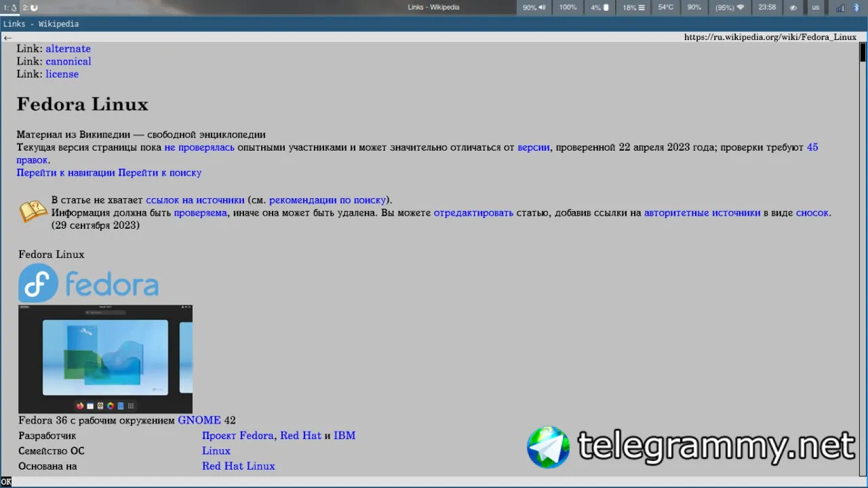Open the 'отредактировать' link
The width and height of the screenshot is (868, 488).
point(473,213)
